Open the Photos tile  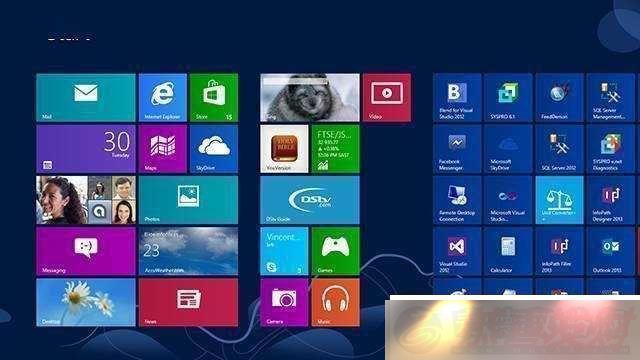(x=188, y=200)
